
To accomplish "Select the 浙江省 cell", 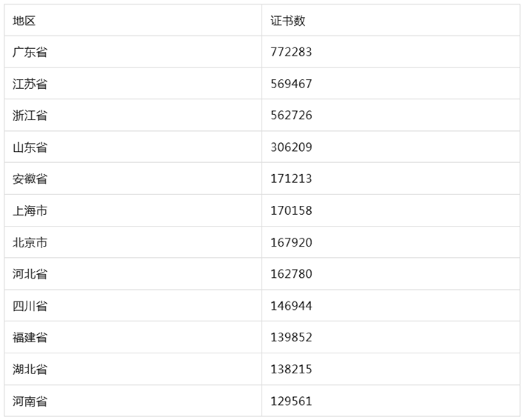I will [x=30, y=116].
